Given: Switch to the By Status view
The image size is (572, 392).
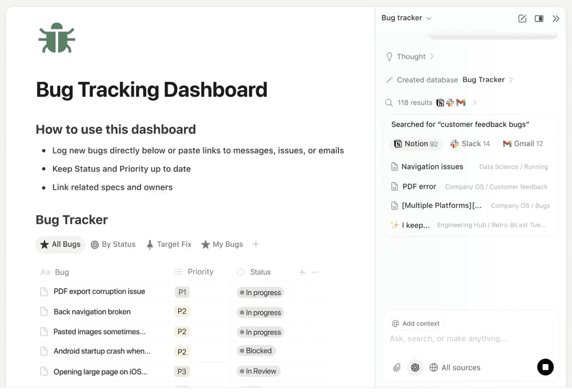Looking at the screenshot, I should click(113, 244).
